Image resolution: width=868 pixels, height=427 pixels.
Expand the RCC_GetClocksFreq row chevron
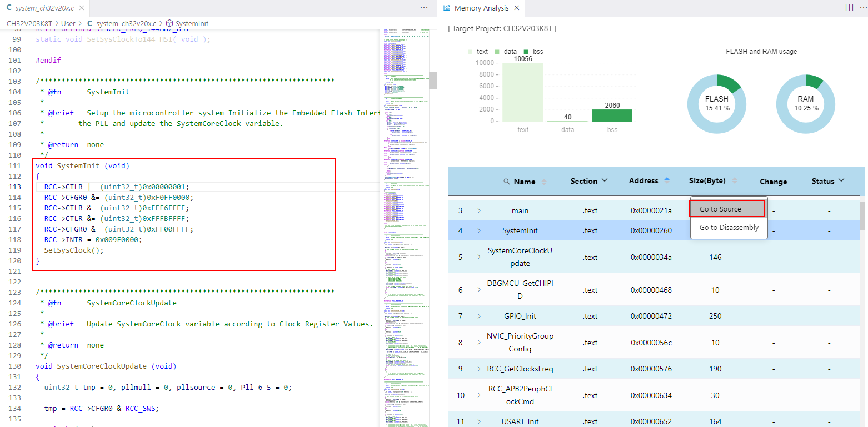tap(479, 369)
